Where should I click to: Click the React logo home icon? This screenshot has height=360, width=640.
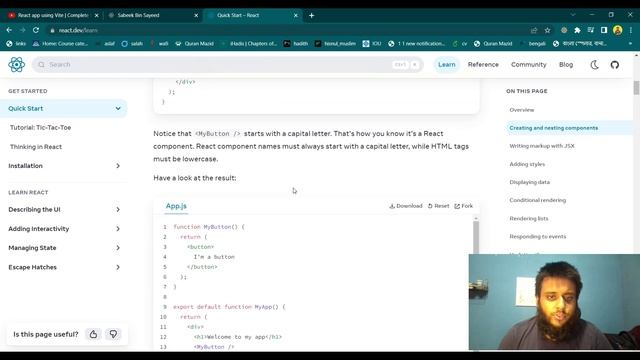click(x=17, y=64)
